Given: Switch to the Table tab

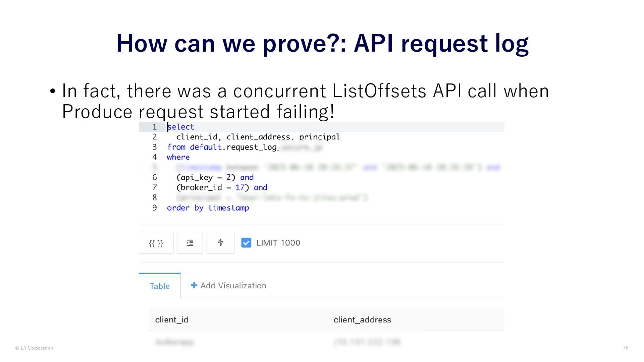Looking at the screenshot, I should 160,286.
